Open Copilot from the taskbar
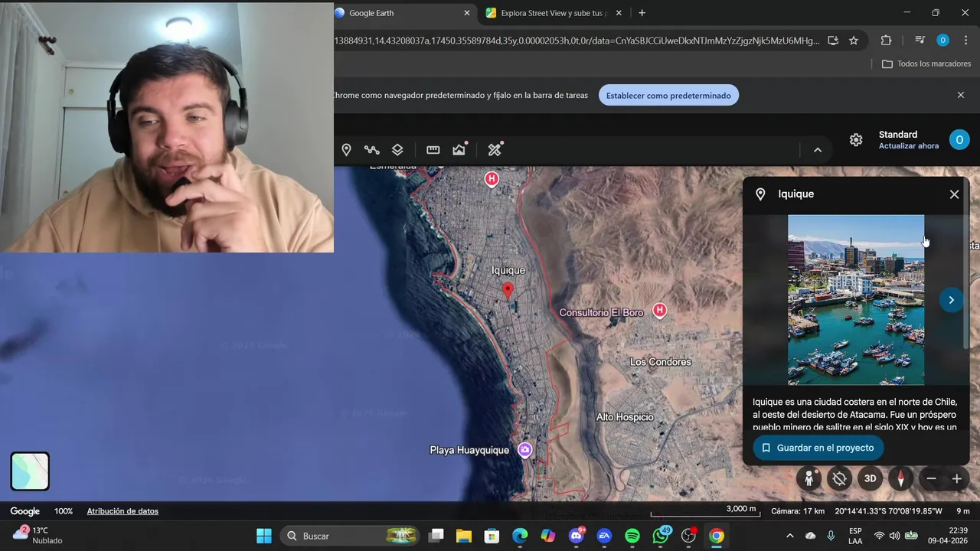The height and width of the screenshot is (551, 980). click(548, 536)
